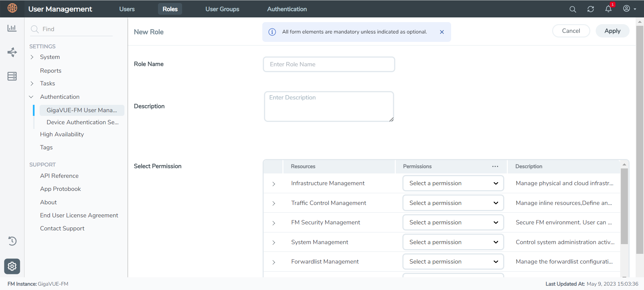Open the inventory server icon in sidebar
Image resolution: width=644 pixels, height=290 pixels.
[12, 76]
